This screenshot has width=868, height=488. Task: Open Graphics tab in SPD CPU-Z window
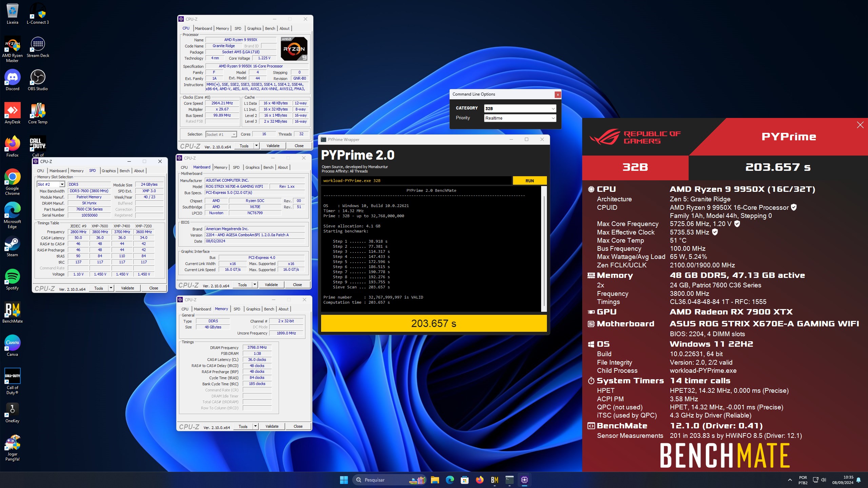[109, 171]
